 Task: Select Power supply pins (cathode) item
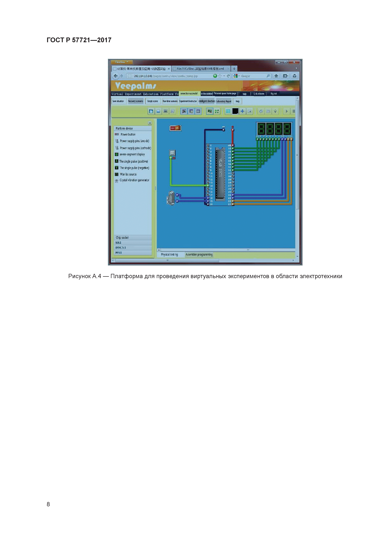tap(133, 148)
